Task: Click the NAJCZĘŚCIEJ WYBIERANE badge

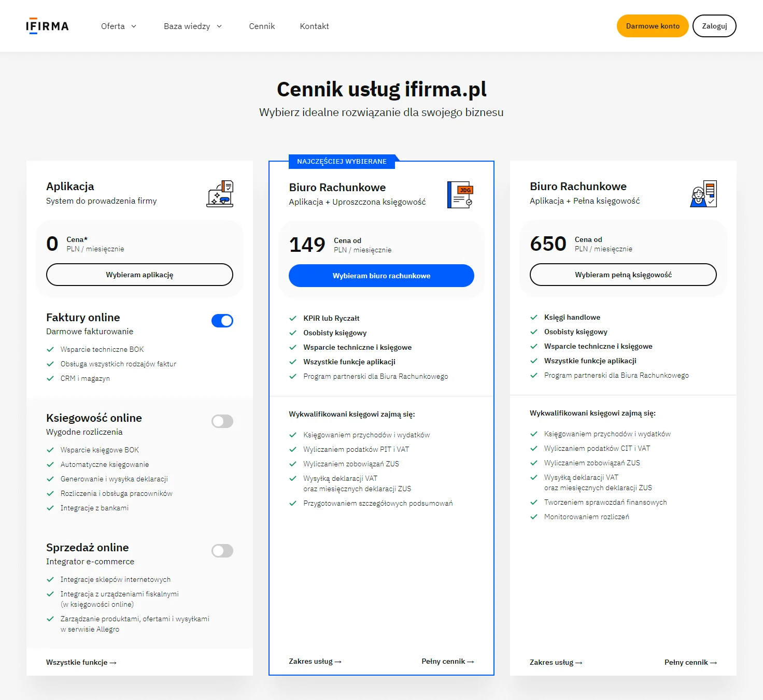Action: (x=342, y=162)
